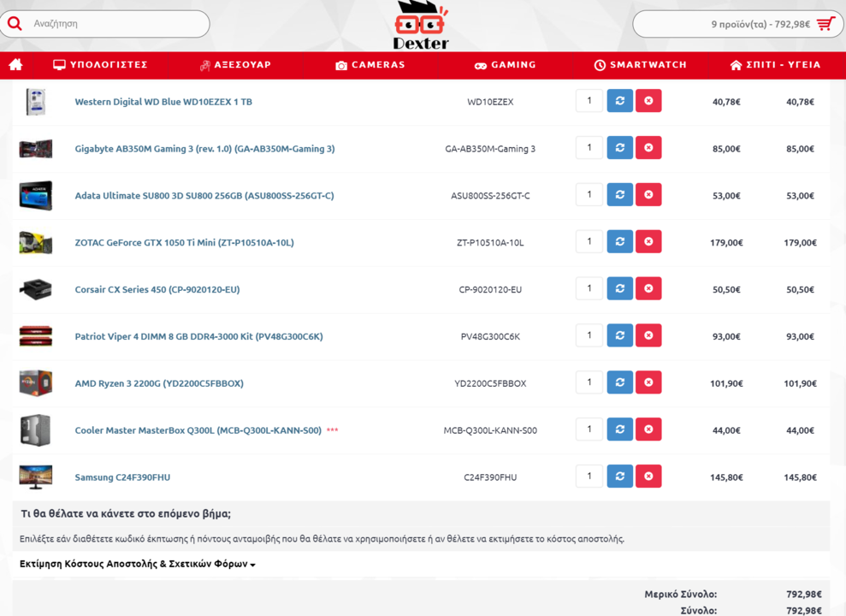Open the CAMERAS menu

pos(370,65)
